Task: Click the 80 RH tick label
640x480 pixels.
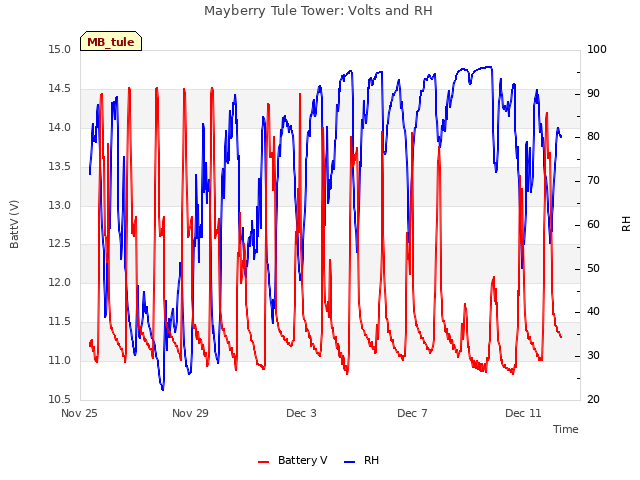Action: coord(593,137)
